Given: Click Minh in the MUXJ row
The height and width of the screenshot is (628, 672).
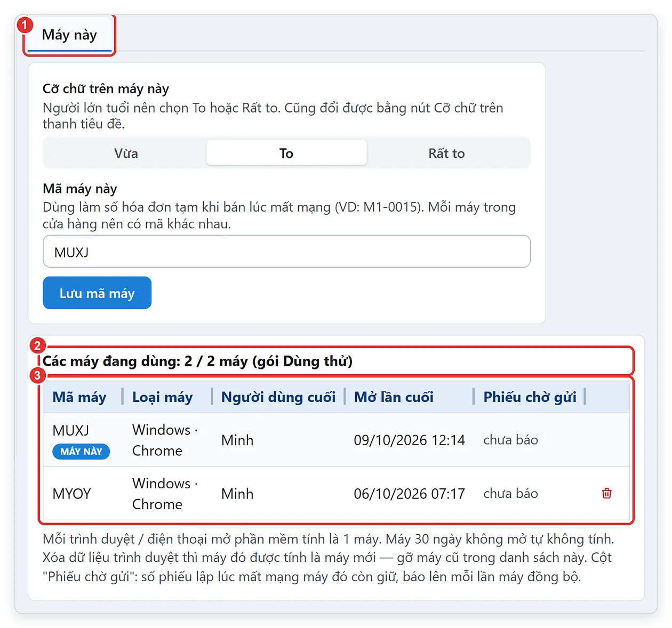Looking at the screenshot, I should pos(237,440).
